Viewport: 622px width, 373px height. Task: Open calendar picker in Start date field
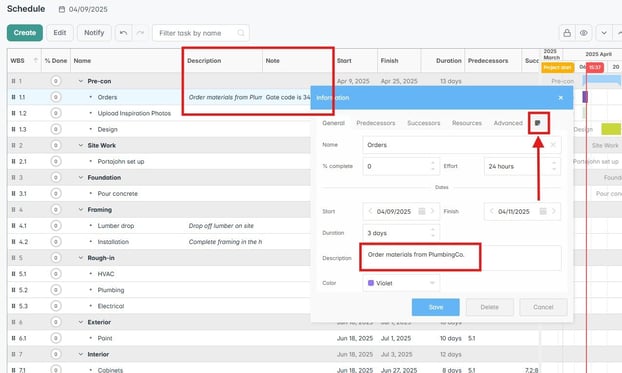[x=422, y=211]
